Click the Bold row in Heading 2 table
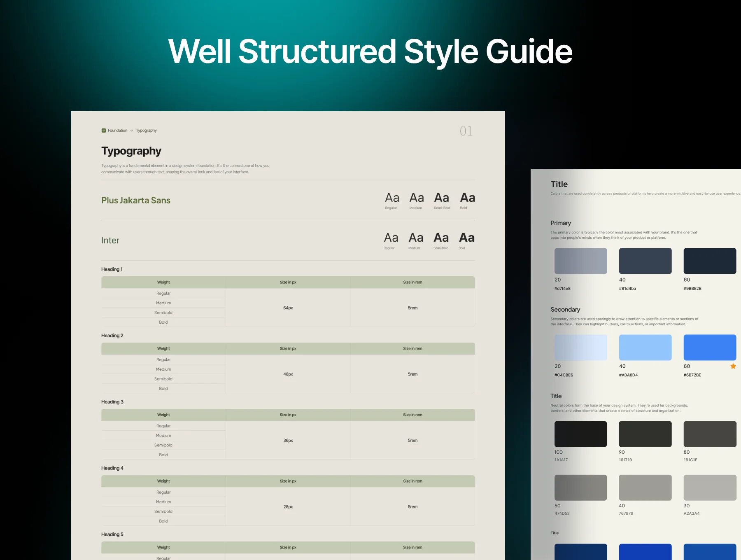Viewport: 741px width, 560px height. [163, 389]
